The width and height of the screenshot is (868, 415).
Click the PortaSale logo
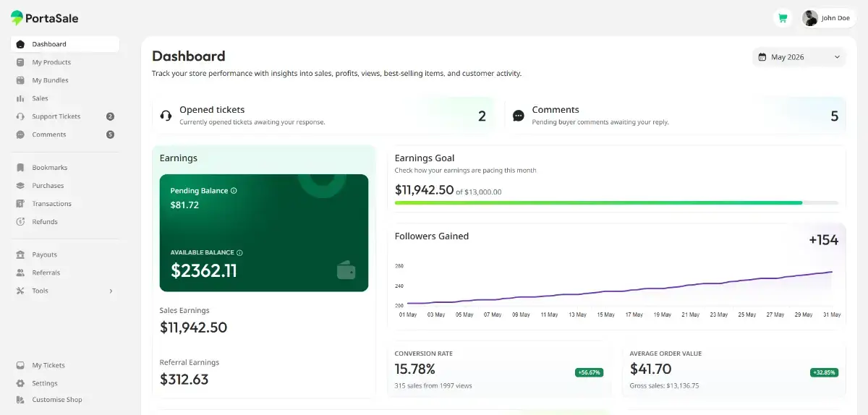coord(44,18)
